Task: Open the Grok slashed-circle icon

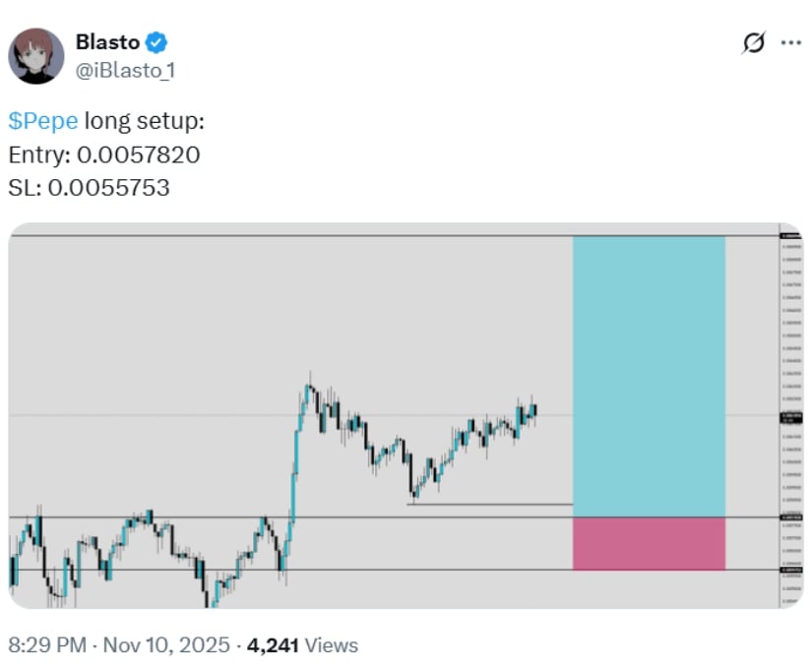Action: point(753,43)
